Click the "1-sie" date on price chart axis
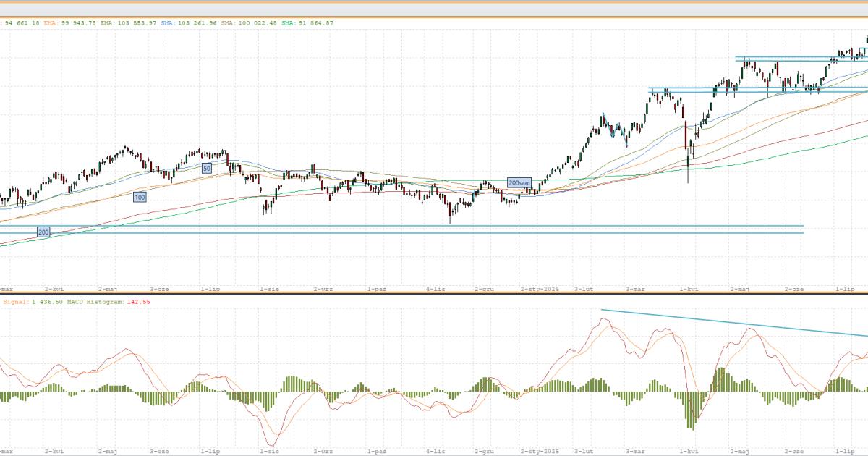 click(269, 289)
